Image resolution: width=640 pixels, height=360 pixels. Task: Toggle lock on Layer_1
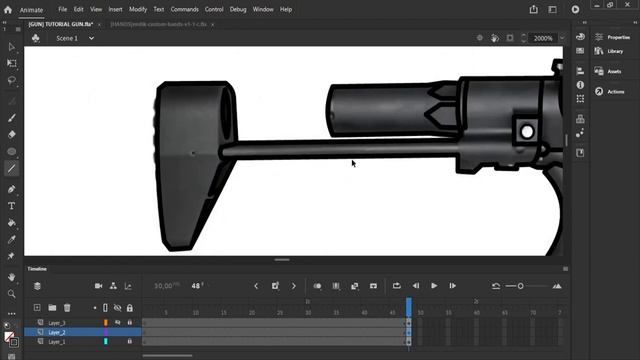(130, 341)
